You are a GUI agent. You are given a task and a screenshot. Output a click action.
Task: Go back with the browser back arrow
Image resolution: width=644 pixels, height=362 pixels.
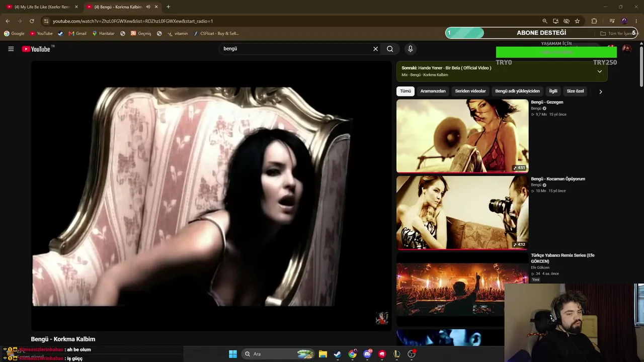coord(8,21)
